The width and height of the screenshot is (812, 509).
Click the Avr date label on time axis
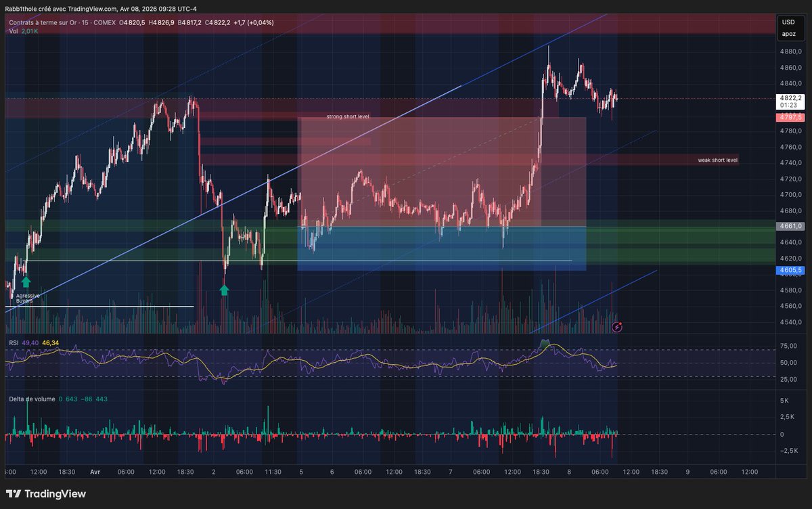[96, 472]
